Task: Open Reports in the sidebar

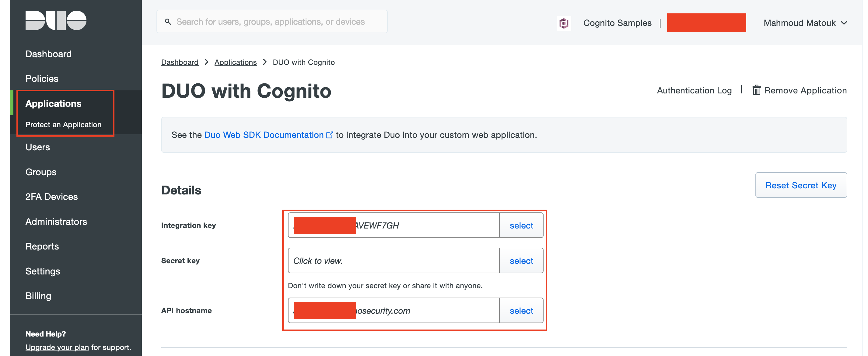Action: [x=42, y=246]
